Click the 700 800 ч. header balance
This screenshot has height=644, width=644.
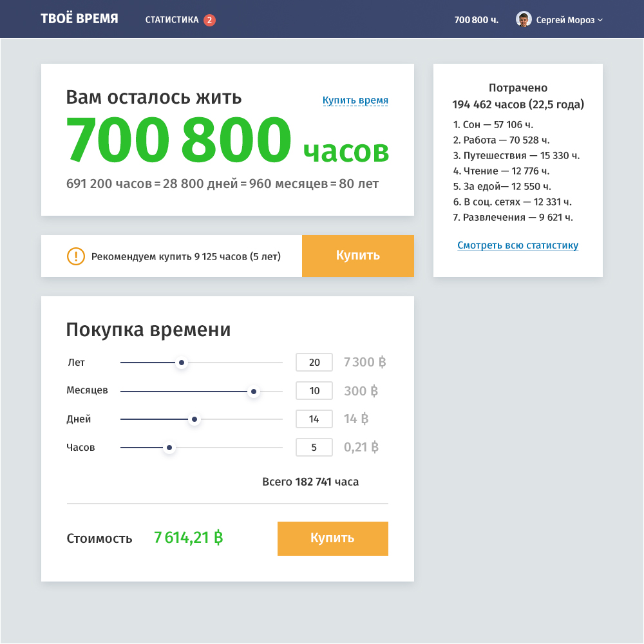click(476, 20)
